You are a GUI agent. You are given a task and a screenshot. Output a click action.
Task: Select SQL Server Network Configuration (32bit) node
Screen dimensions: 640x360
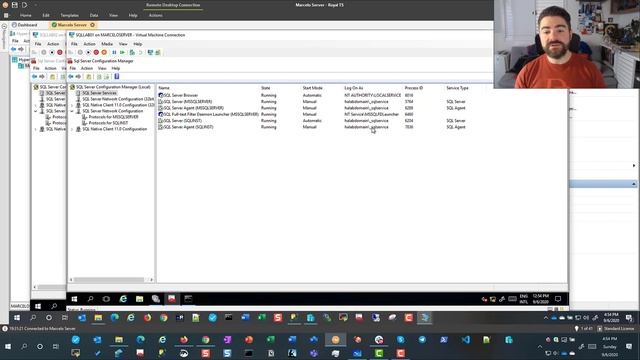(118, 99)
